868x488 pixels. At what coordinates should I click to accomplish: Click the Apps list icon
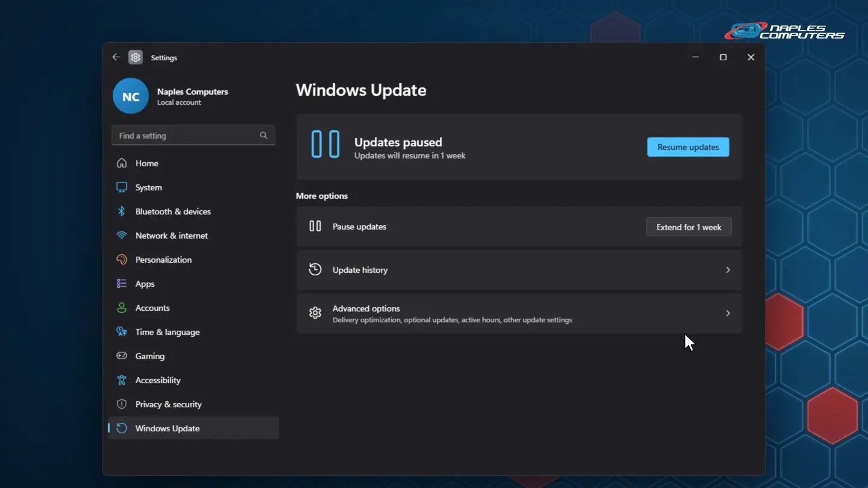pos(122,284)
